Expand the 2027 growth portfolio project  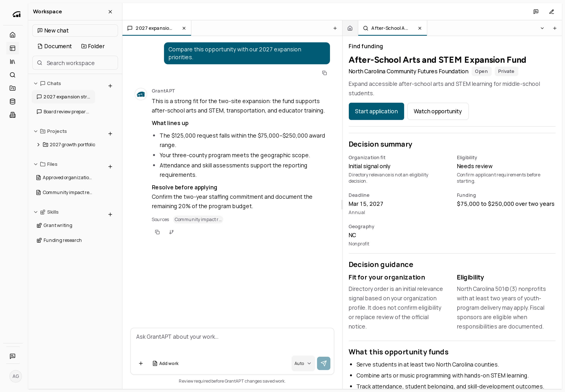(x=38, y=145)
